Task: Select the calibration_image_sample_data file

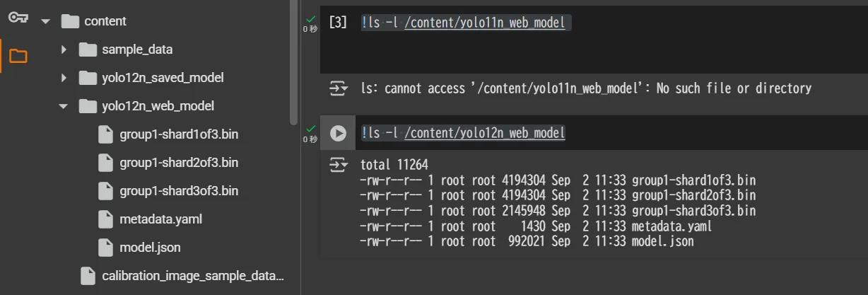Action: coord(192,275)
